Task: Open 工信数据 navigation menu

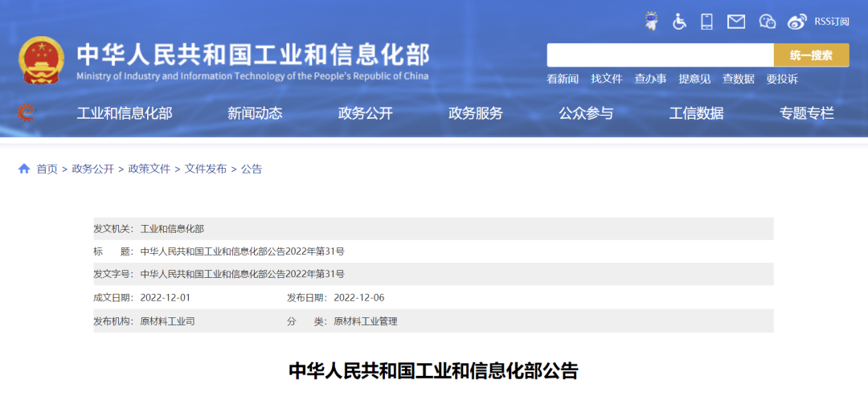Action: 696,113
